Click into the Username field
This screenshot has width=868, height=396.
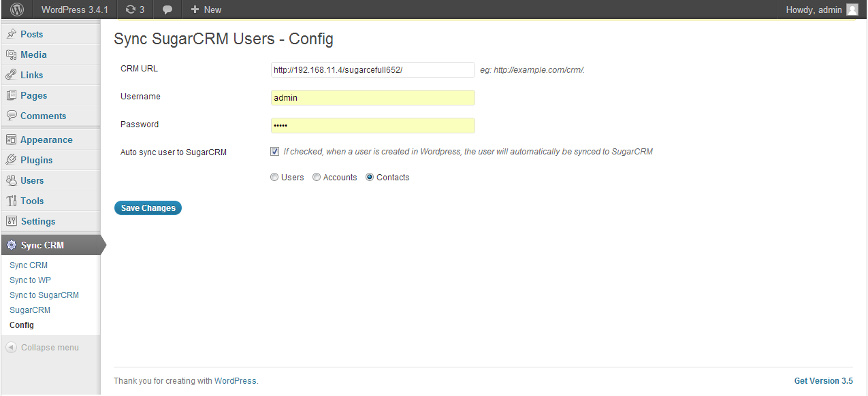tap(372, 97)
